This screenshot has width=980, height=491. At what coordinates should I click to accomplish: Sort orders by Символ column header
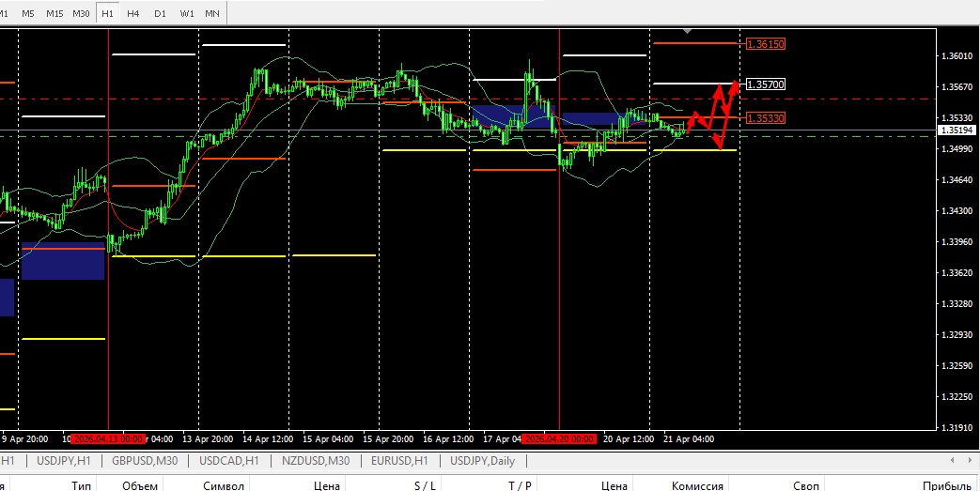224,485
